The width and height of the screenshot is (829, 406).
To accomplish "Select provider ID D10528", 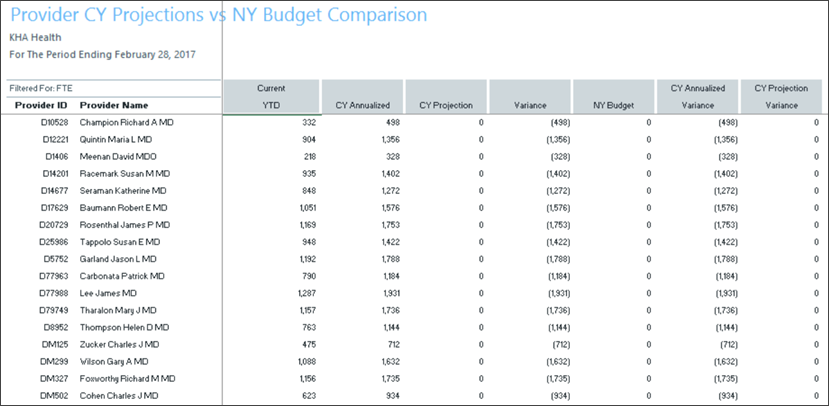I will tap(53, 122).
